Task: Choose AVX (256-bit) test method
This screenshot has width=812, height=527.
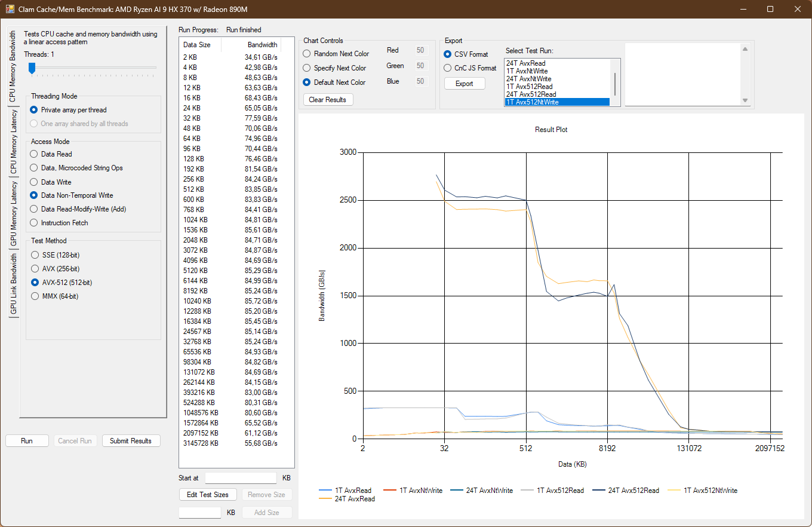Action: pyautogui.click(x=34, y=269)
